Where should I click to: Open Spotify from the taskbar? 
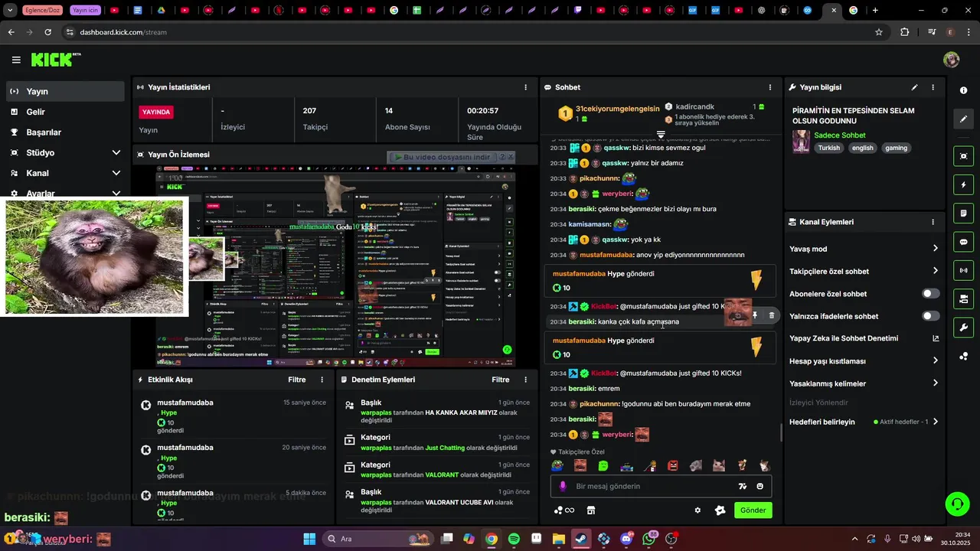click(514, 539)
